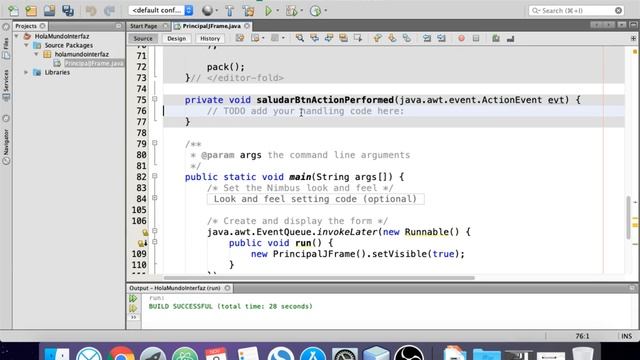Select PrincipalJFrame.java in project tree
Viewport: 640px width, 360px height.
point(94,63)
